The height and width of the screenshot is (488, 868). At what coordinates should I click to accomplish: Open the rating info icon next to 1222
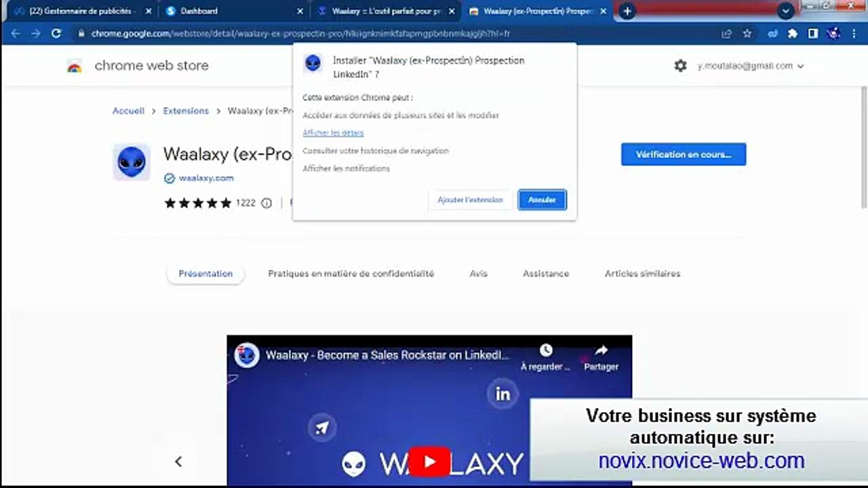click(x=267, y=203)
